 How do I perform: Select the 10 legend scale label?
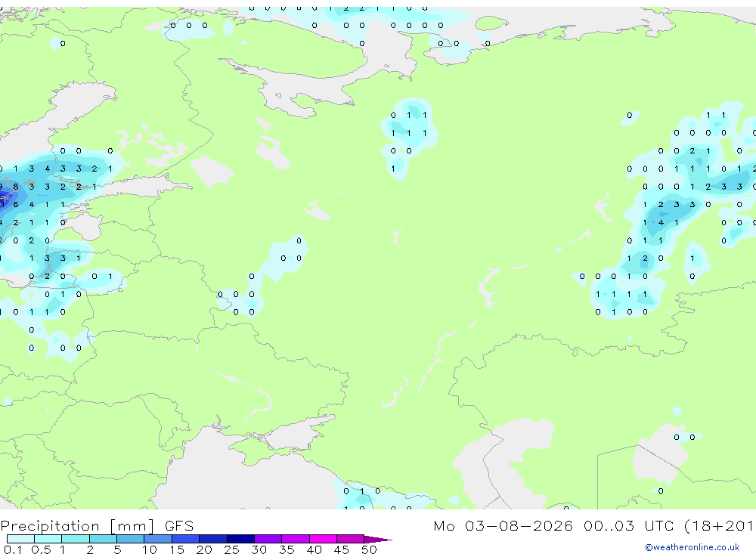pyautogui.click(x=150, y=549)
